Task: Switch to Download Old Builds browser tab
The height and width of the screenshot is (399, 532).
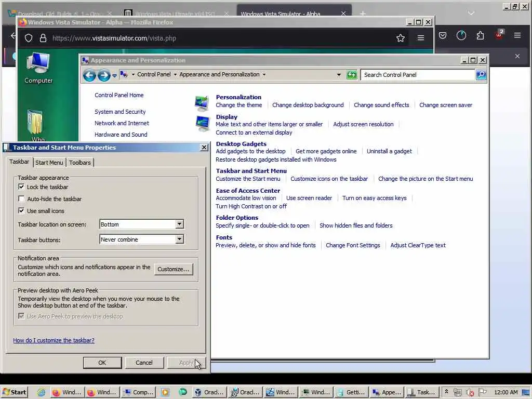Action: (59, 14)
